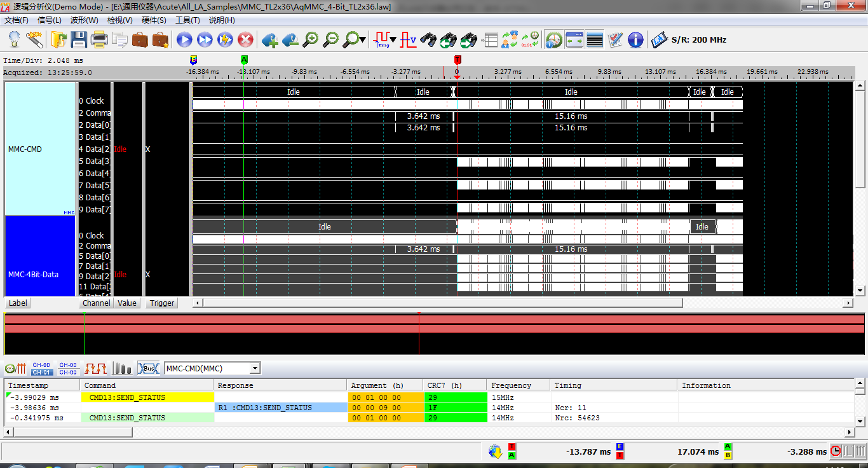The image size is (868, 468).
Task: Open the 硬件(S) menu
Action: click(x=154, y=20)
